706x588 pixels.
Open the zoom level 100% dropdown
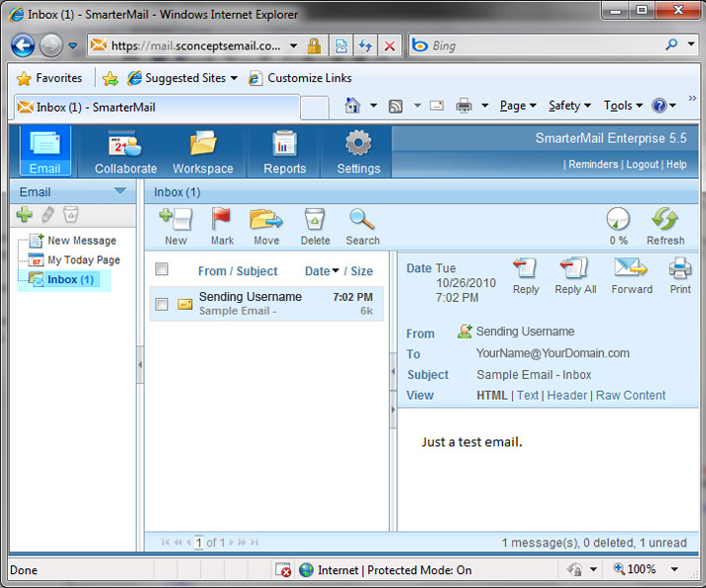point(674,569)
